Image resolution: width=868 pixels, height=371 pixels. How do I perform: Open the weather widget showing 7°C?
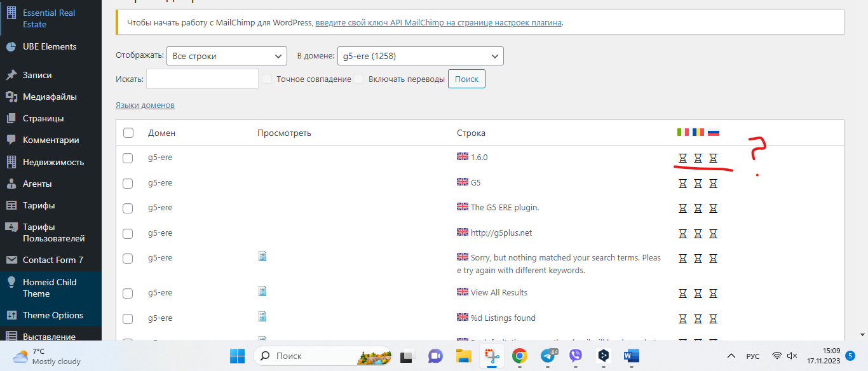[48, 356]
